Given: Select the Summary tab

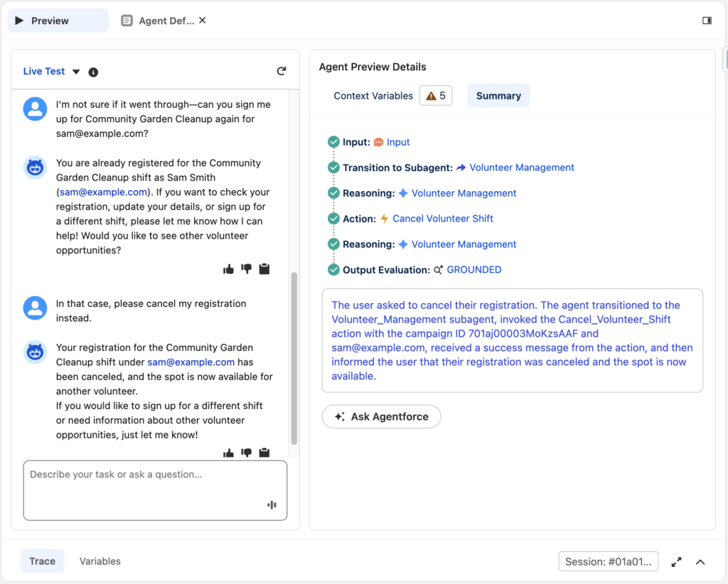Looking at the screenshot, I should coord(498,96).
